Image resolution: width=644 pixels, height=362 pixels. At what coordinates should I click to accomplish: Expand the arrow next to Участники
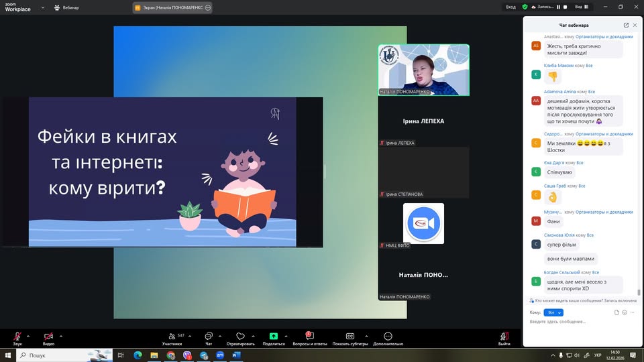tap(190, 336)
